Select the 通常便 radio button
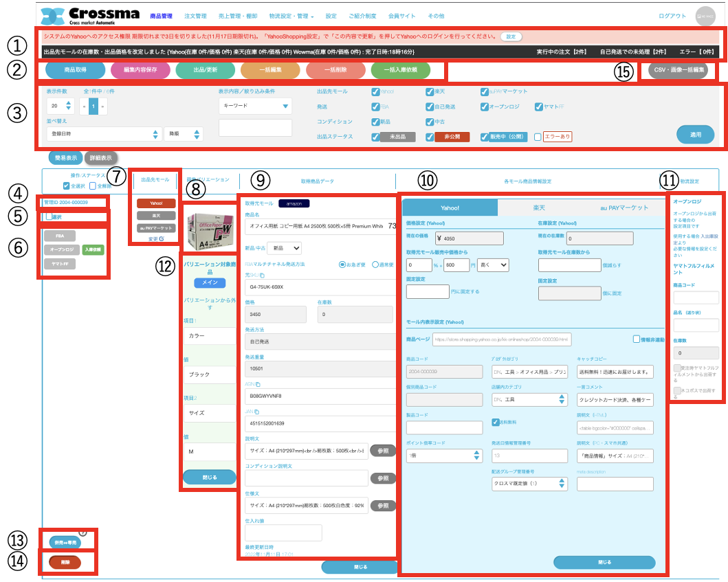Screen dimensions: 728x582 coord(375,265)
